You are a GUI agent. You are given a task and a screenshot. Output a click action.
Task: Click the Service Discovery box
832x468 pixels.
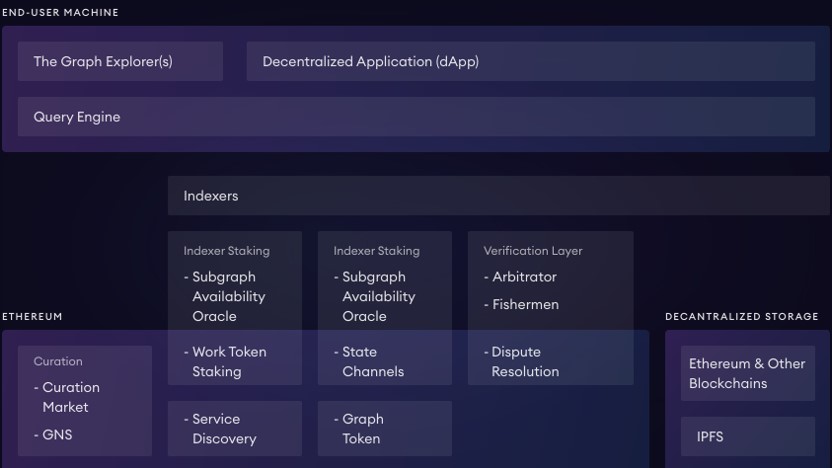[x=235, y=429]
